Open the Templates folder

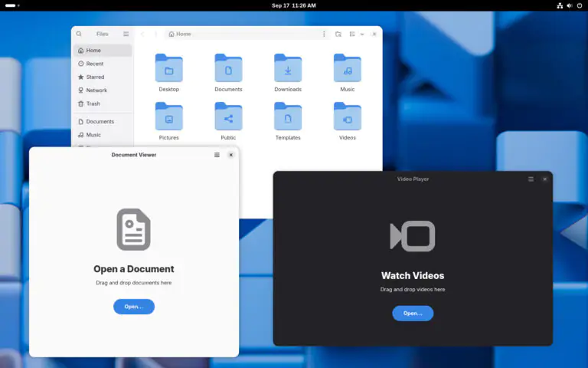click(288, 117)
